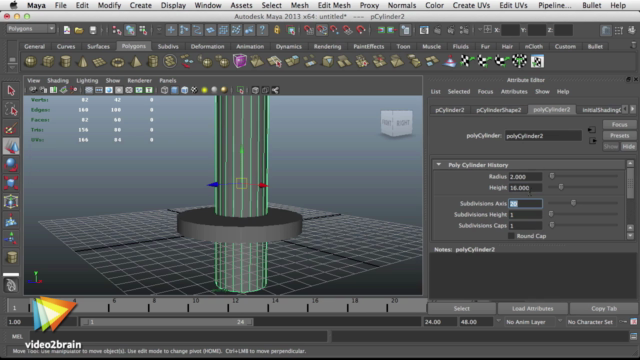640x360 pixels.
Task: Adjust the Subdivisions Height slider
Action: [551, 214]
